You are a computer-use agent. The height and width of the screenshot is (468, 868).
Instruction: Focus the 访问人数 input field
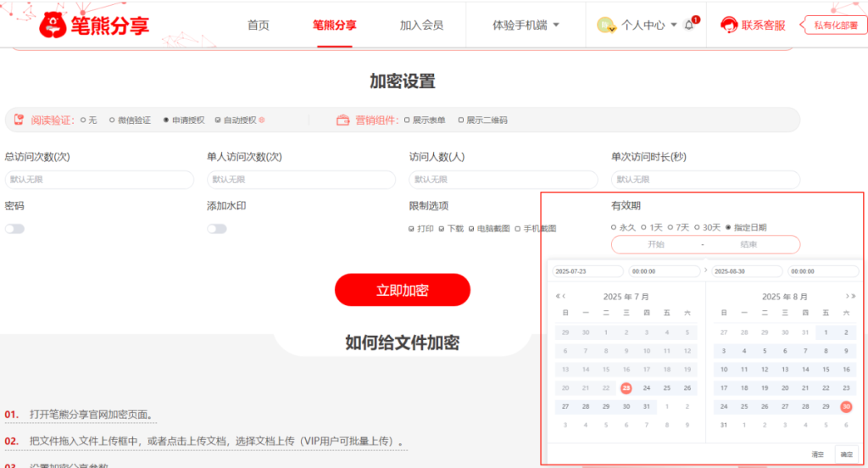point(504,180)
